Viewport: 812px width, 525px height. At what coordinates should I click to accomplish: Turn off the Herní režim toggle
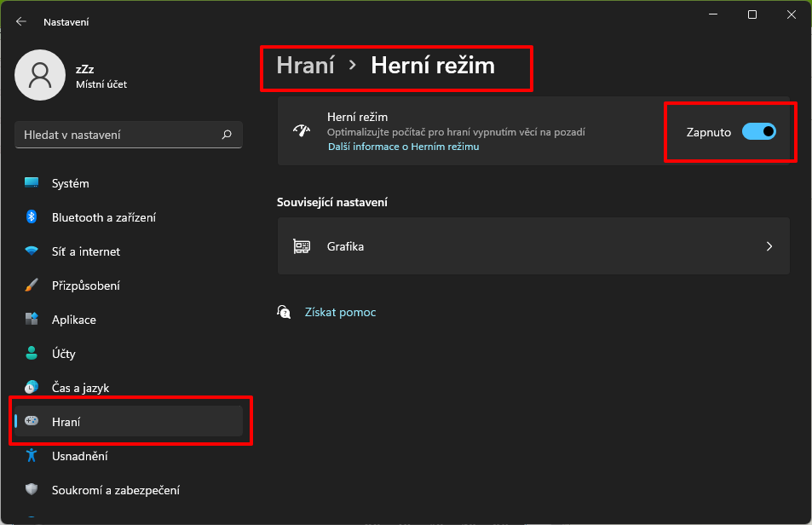(758, 132)
